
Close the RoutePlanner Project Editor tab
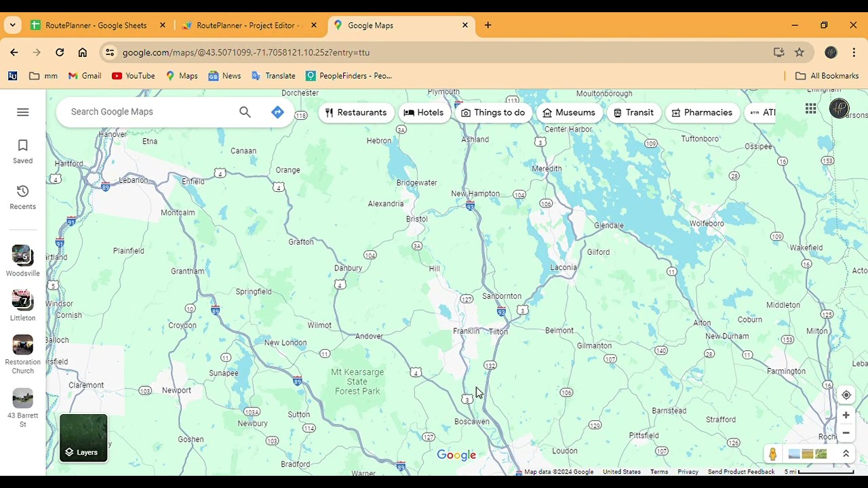pos(313,25)
